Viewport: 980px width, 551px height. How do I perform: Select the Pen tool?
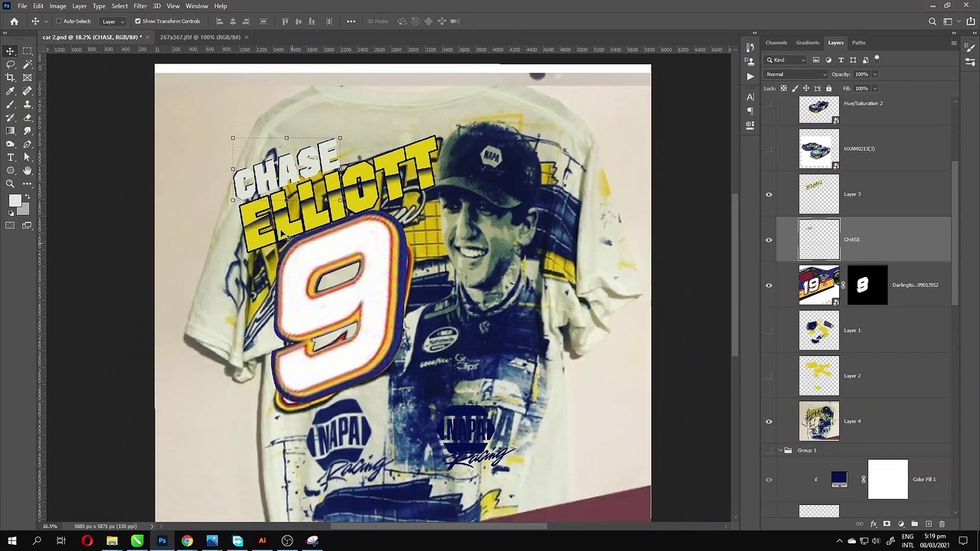click(28, 144)
